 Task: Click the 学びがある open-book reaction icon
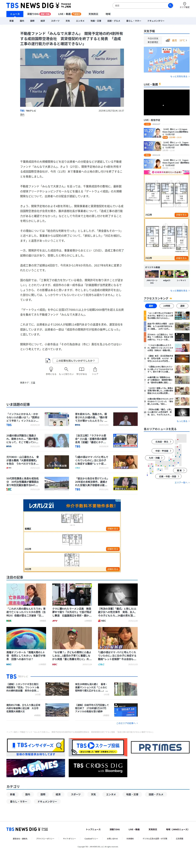click(82, 369)
